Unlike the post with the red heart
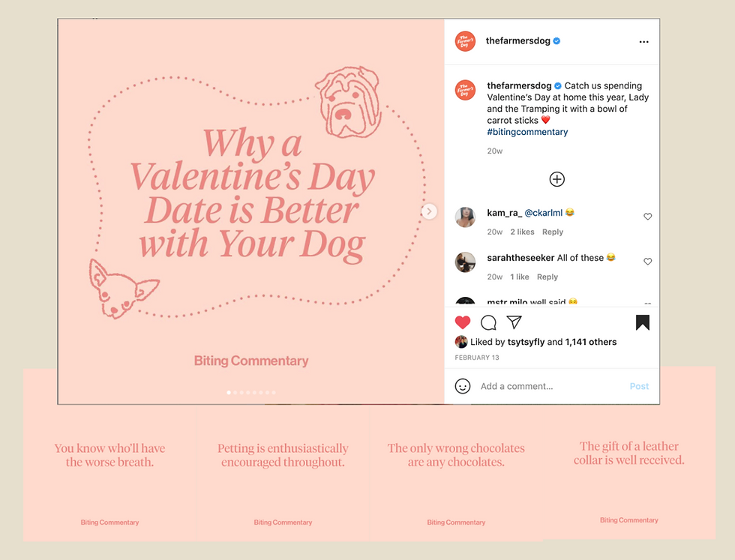Image resolution: width=735 pixels, height=560 pixels. click(x=462, y=322)
